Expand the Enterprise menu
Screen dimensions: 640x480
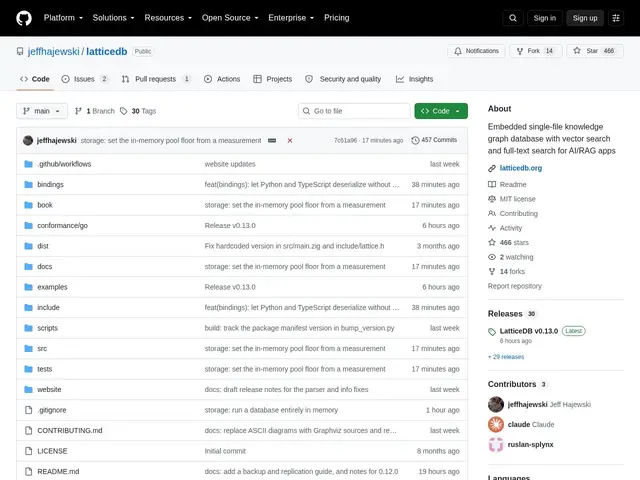point(291,18)
